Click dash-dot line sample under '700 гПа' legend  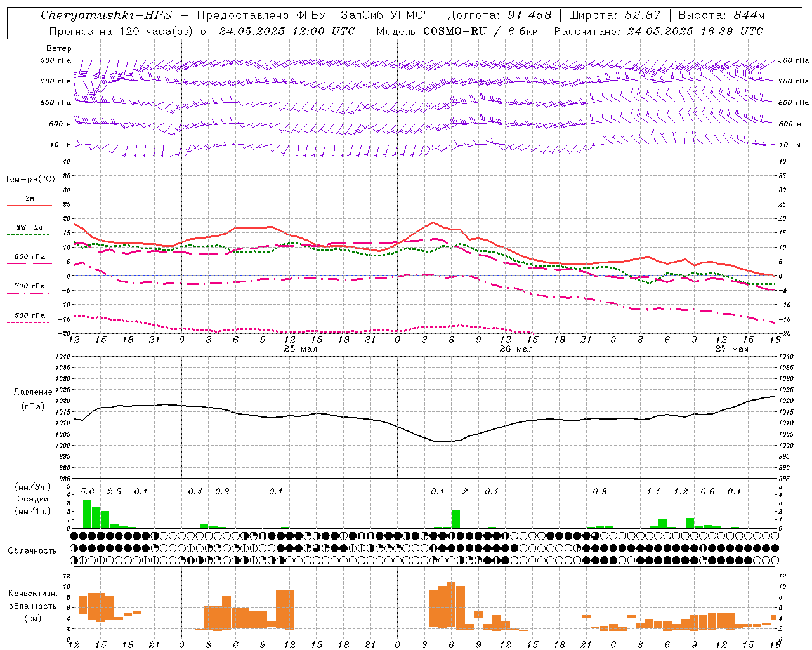click(x=29, y=293)
